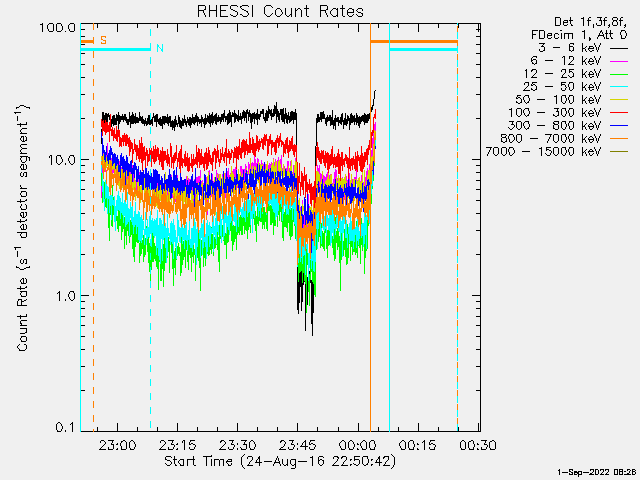Screen dimensions: 640x480
Task: Click the '00:30' x-axis tick label
Action: pos(478,444)
